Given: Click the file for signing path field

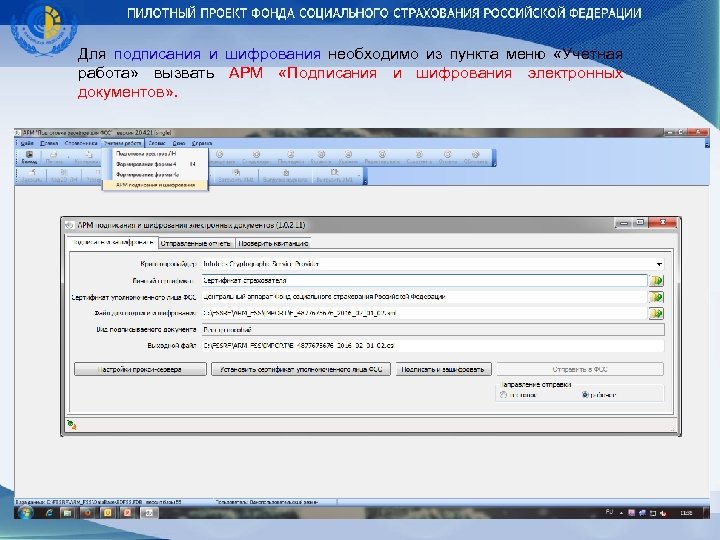Looking at the screenshot, I should click(424, 314).
